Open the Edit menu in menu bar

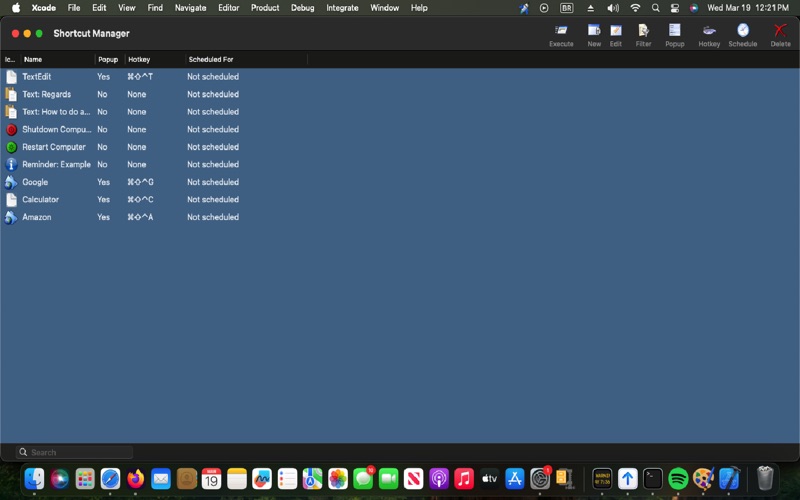coord(99,8)
